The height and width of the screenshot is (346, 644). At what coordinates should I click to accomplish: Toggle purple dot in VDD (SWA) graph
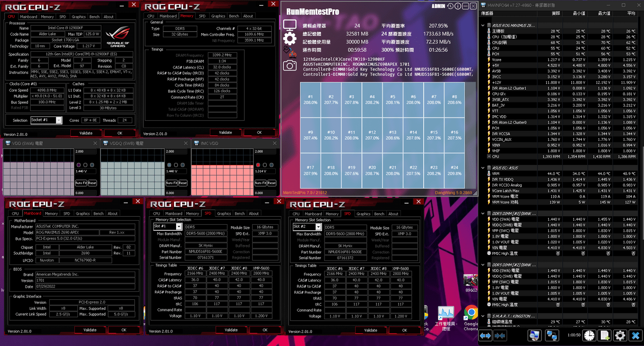point(78,165)
